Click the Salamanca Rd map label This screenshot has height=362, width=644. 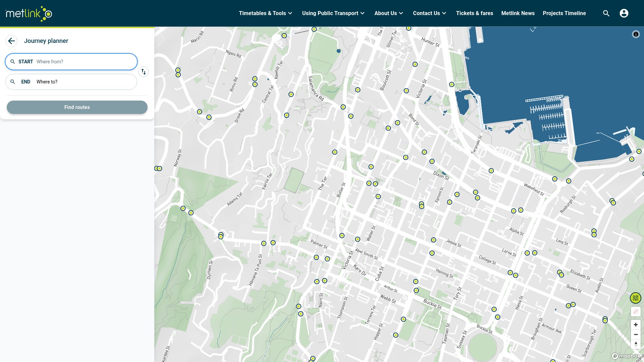click(x=316, y=88)
